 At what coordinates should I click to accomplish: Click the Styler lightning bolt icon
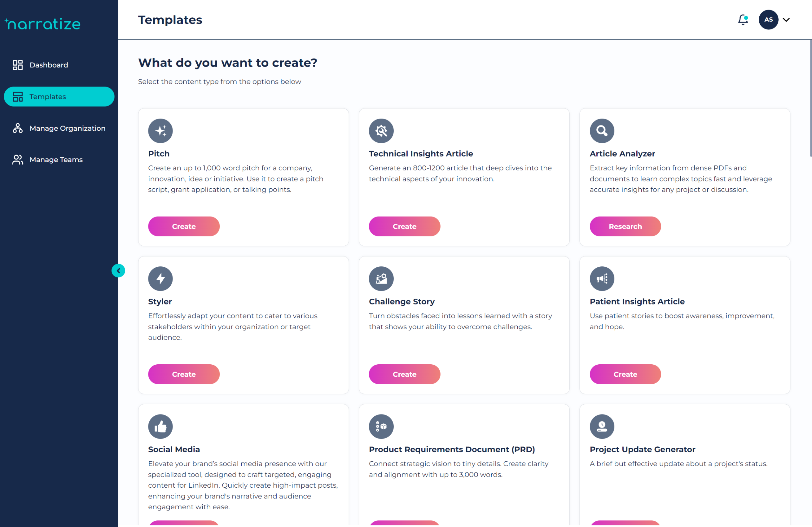[x=160, y=278]
